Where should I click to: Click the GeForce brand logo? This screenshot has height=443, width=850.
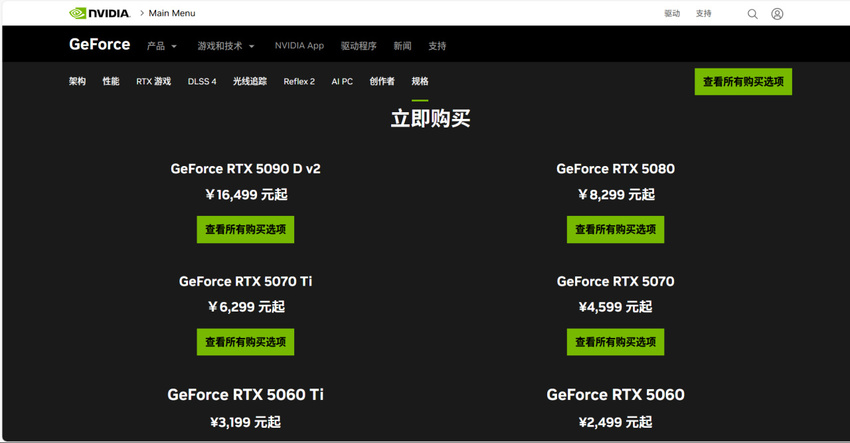[x=99, y=45]
